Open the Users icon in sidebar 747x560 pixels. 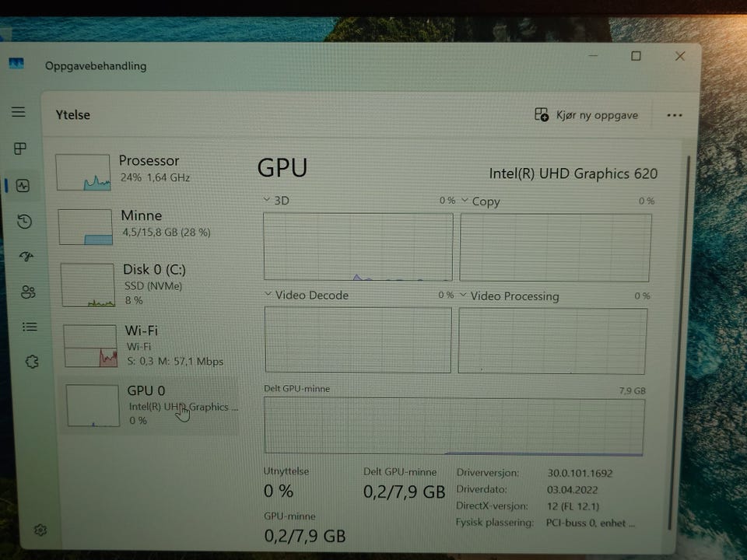(28, 292)
